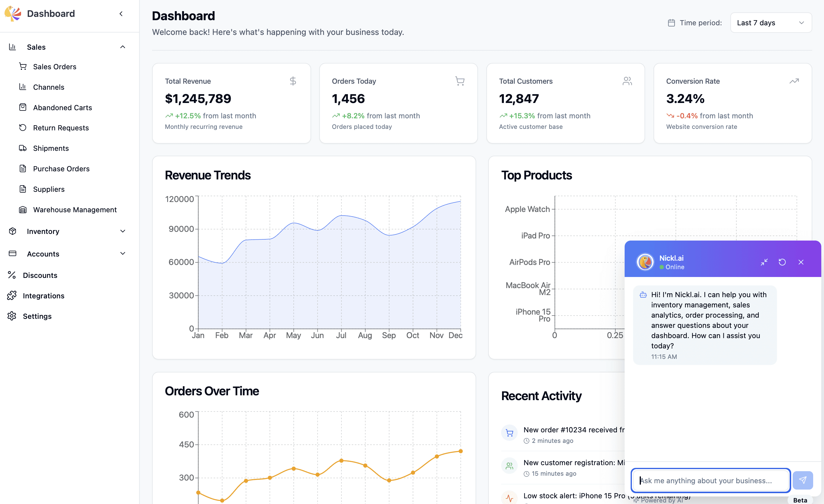This screenshot has width=824, height=504.
Task: Click the Sales bar chart icon
Action: coord(12,47)
